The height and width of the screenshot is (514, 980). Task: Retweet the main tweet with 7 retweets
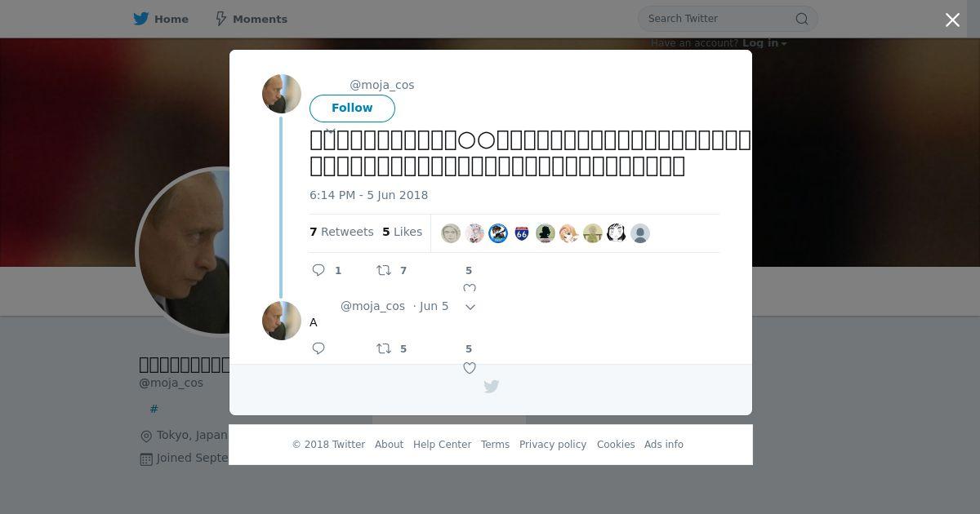click(384, 270)
